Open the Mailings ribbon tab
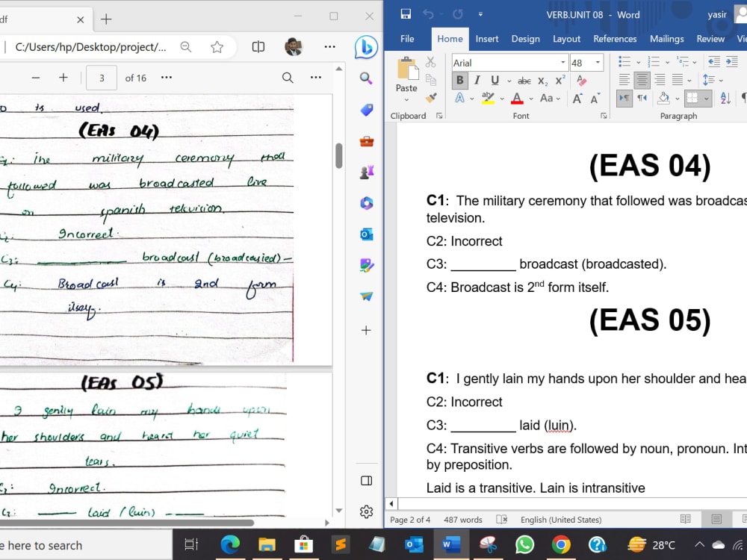Image resolution: width=747 pixels, height=560 pixels. click(x=667, y=40)
